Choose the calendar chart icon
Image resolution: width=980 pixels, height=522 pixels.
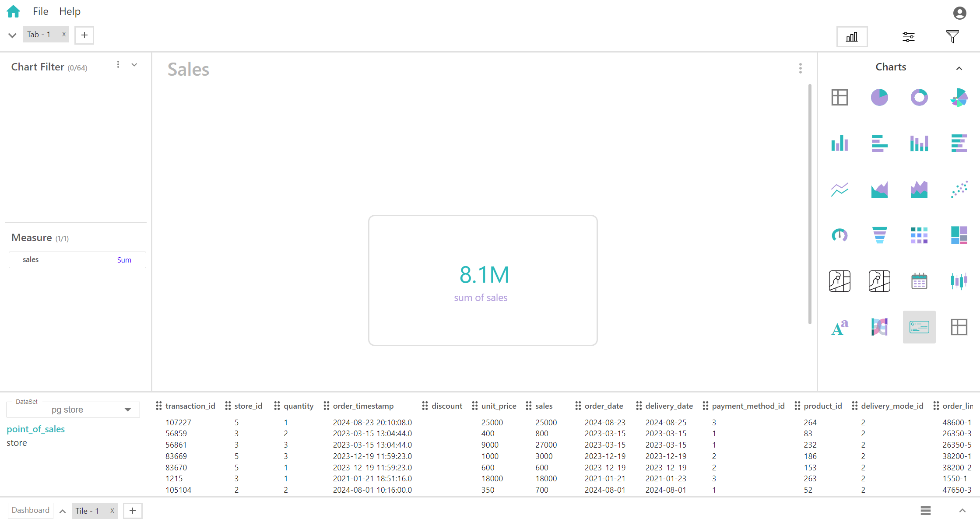tap(919, 281)
